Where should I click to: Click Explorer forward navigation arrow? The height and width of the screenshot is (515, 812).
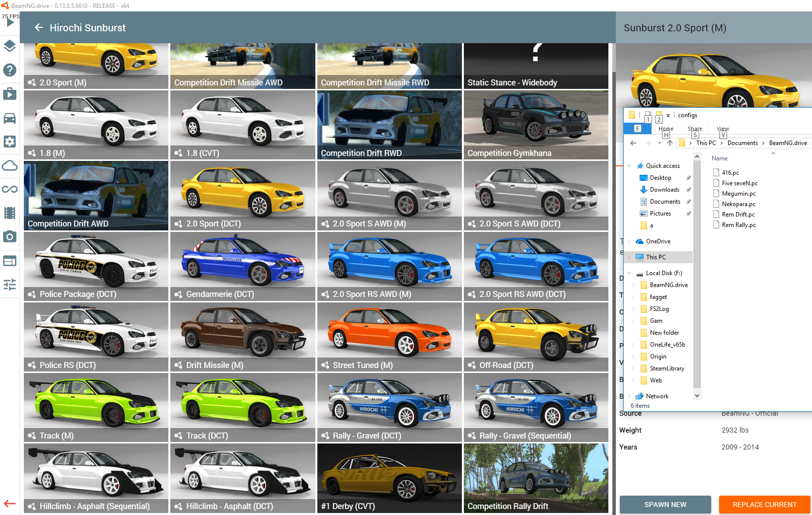pos(648,143)
